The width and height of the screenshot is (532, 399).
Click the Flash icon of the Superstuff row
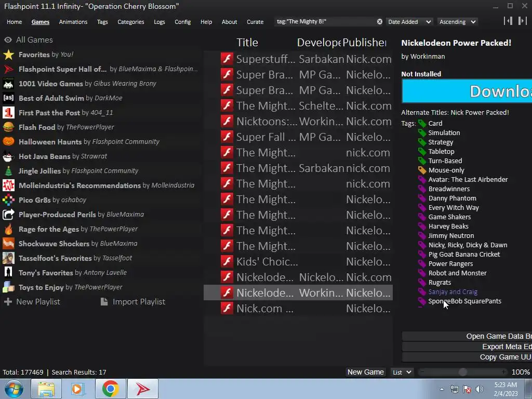(x=227, y=59)
